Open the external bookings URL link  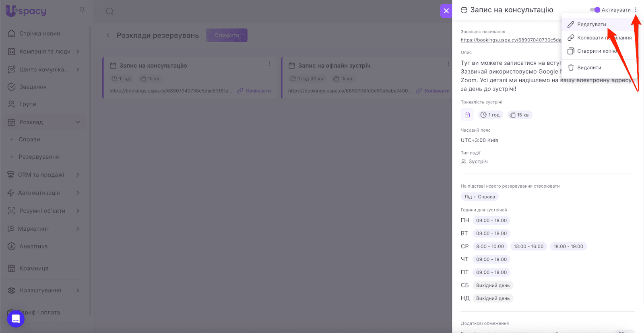[x=510, y=40]
